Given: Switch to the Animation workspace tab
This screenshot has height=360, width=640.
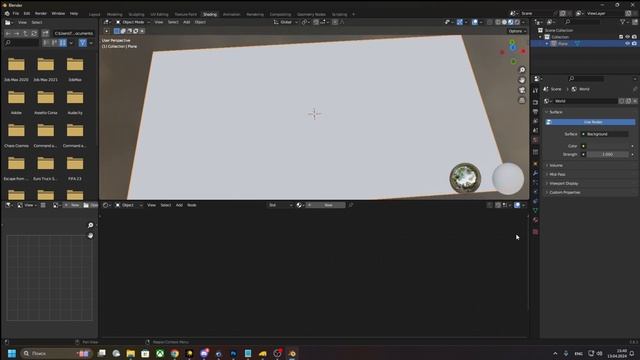Looking at the screenshot, I should [x=231, y=14].
